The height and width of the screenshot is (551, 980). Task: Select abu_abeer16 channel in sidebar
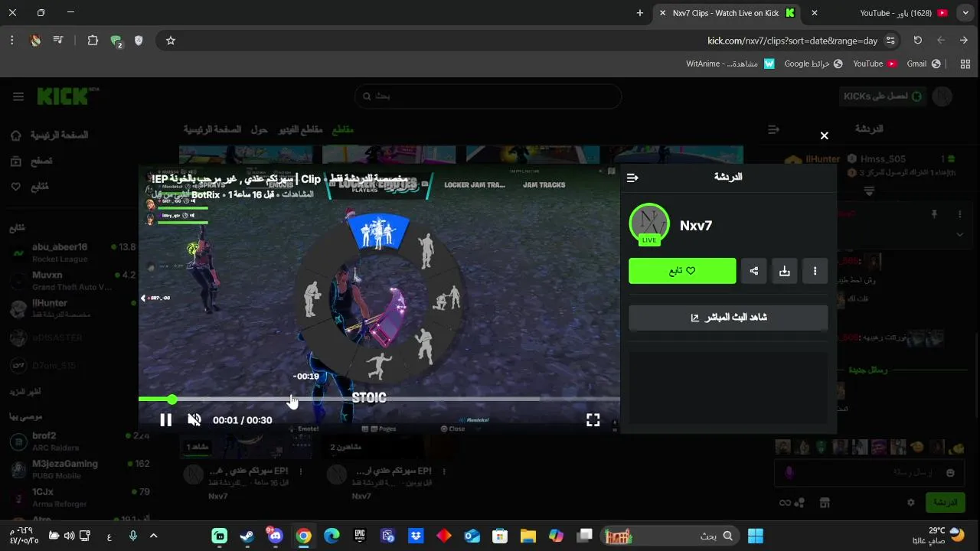(73, 253)
